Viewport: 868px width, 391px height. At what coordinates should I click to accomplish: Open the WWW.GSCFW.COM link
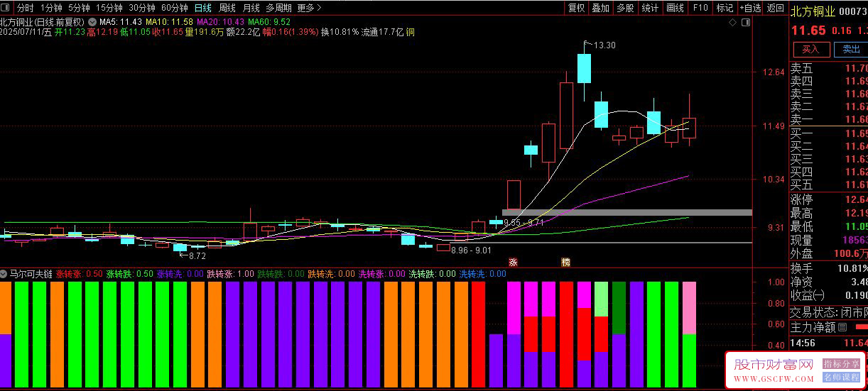[x=774, y=380]
